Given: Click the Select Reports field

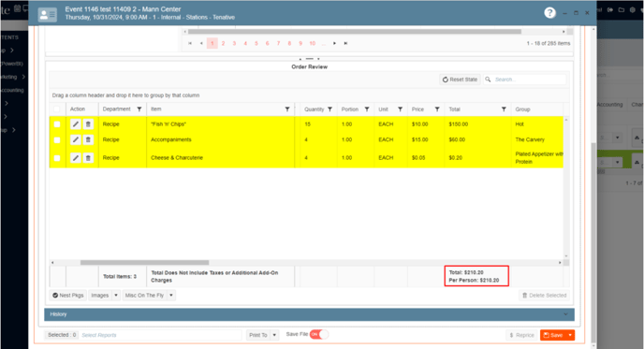Looking at the screenshot, I should point(160,335).
